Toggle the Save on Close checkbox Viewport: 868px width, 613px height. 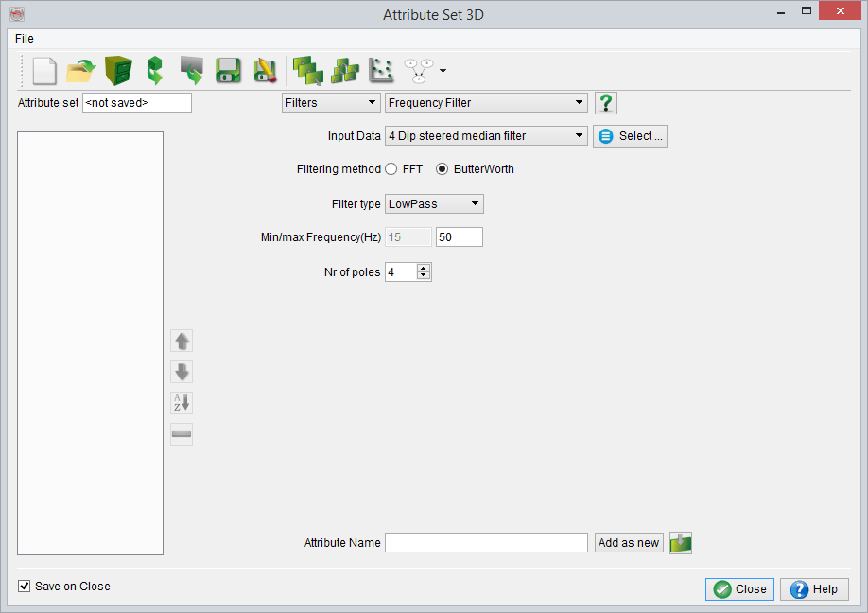(x=25, y=587)
